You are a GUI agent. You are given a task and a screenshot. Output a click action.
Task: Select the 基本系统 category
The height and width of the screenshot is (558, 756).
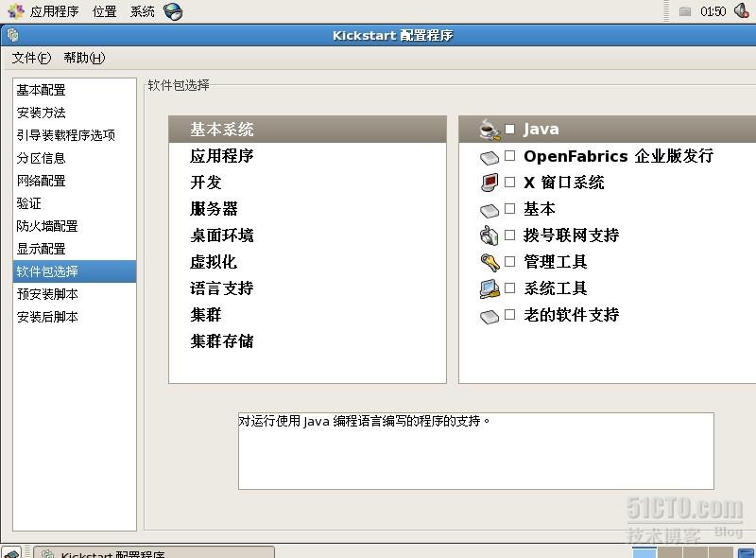pyautogui.click(x=308, y=129)
